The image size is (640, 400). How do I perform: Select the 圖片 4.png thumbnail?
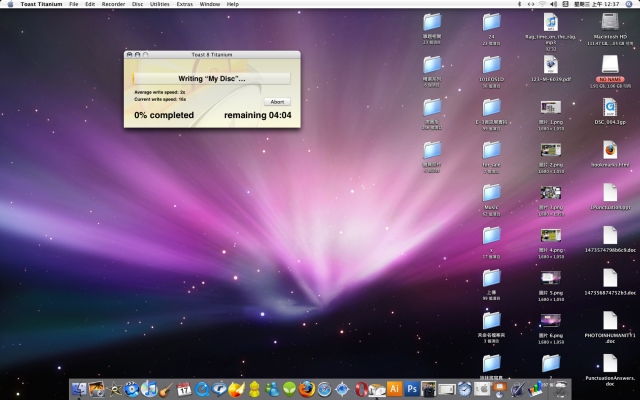click(x=551, y=236)
